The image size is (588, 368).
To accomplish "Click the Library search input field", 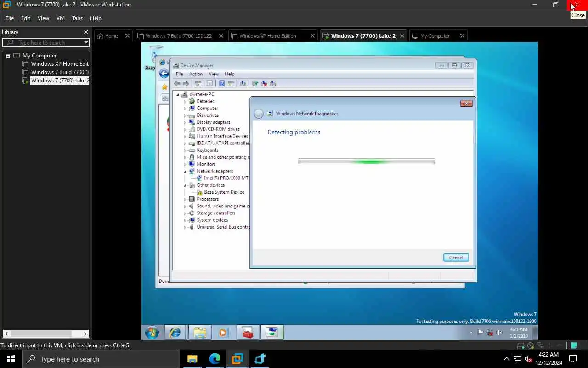I will click(x=46, y=43).
